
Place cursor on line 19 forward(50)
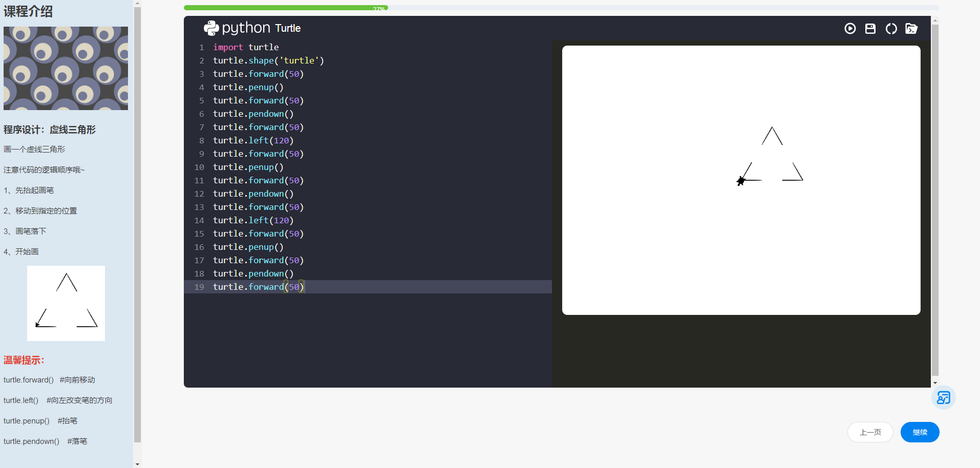[258, 287]
